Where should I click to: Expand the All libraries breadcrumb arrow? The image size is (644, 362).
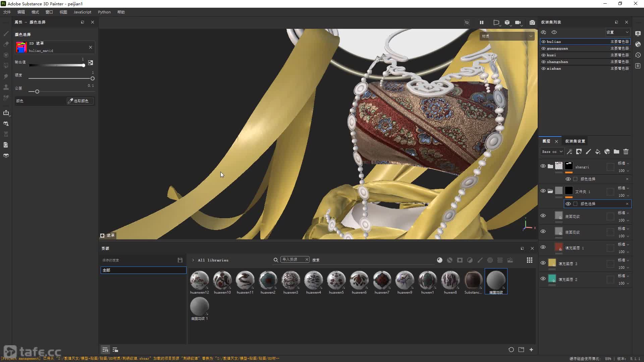(193, 260)
